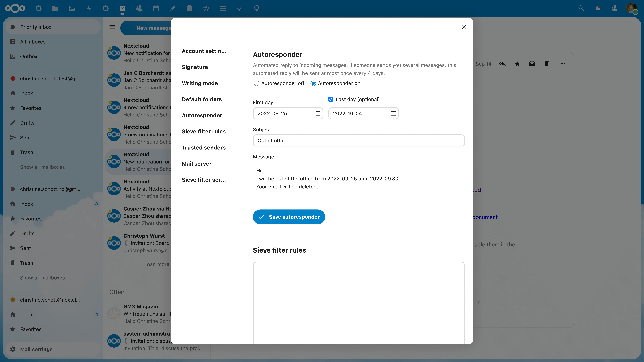Toggle the mail navigation hamburger menu

pos(112,27)
